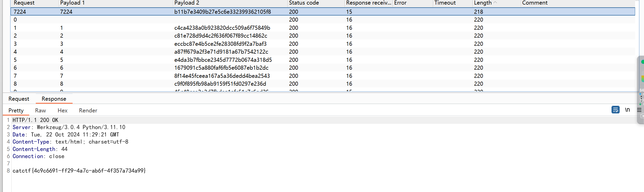This screenshot has width=644, height=192.
Task: Select payload hash a87ff679a2f3e71d9181a67b7542122c
Action: coord(221,52)
